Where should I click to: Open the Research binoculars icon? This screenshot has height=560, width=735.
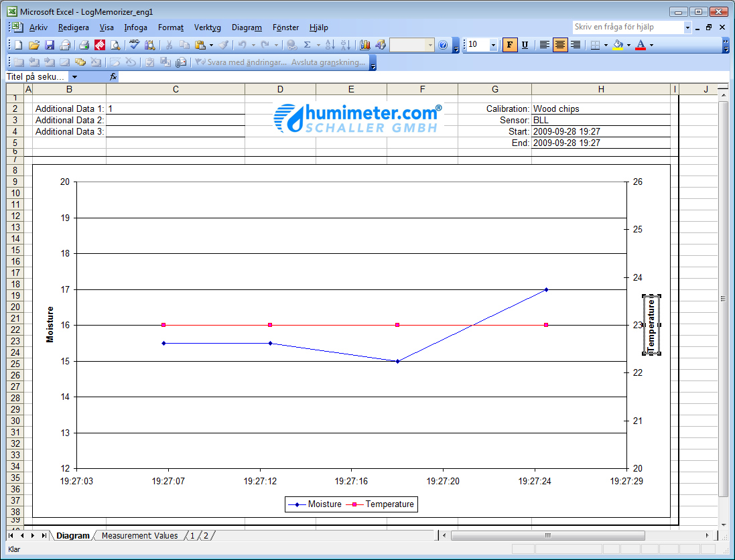coord(150,45)
